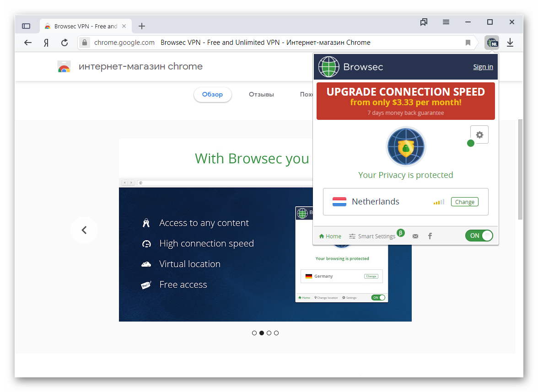This screenshot has height=392, width=538.
Task: Bookmark this page with the bookmark icon
Action: click(x=468, y=43)
